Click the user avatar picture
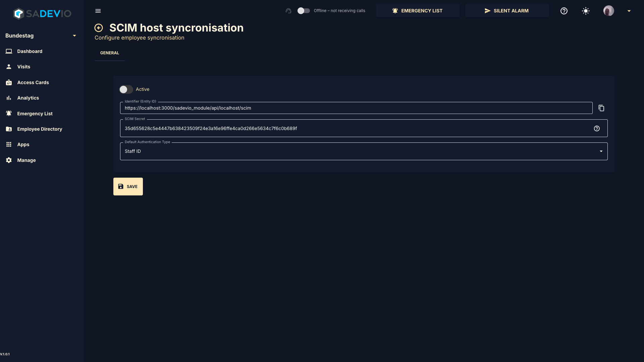The height and width of the screenshot is (362, 644). pyautogui.click(x=608, y=11)
